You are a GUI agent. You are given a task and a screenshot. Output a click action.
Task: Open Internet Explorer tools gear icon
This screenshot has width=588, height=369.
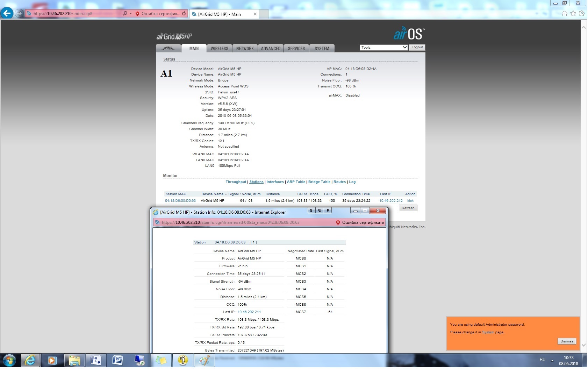[582, 14]
